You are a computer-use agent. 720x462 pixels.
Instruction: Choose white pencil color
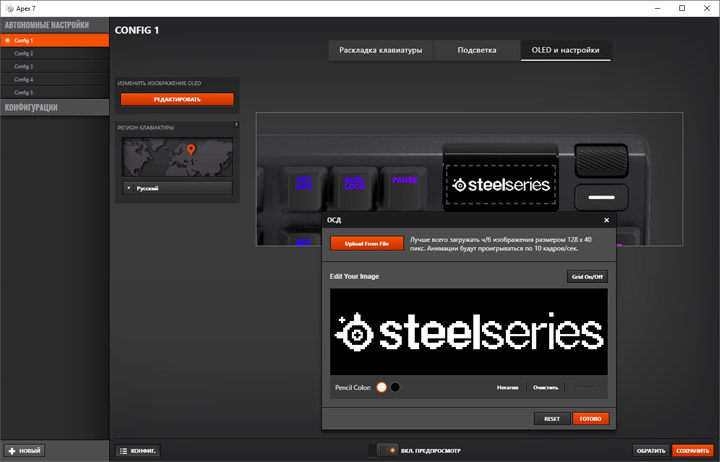tap(382, 387)
